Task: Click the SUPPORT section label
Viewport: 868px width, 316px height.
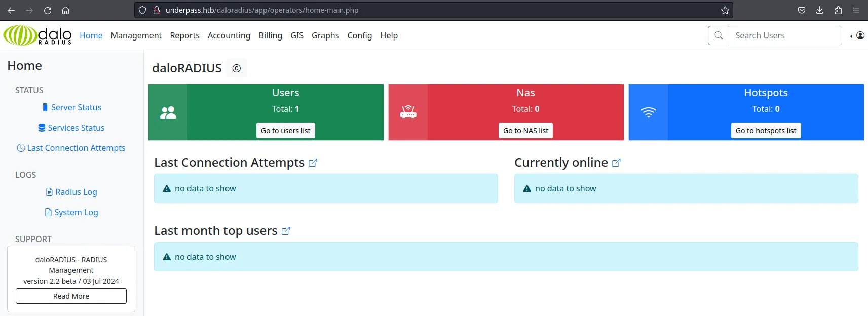Action: [x=33, y=239]
